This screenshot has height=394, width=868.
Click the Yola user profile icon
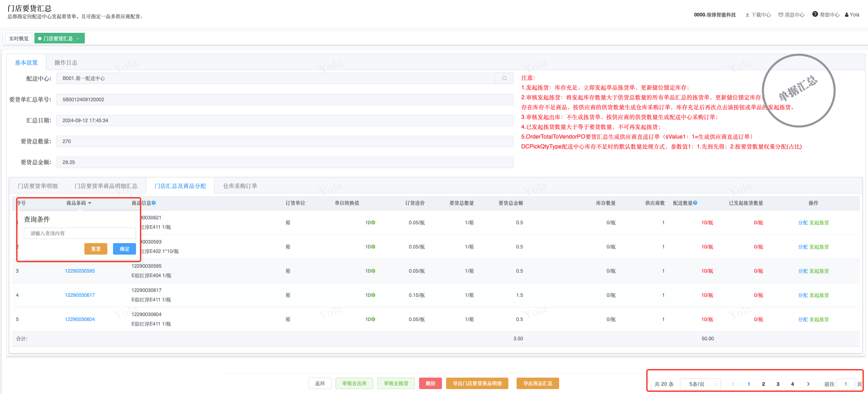tap(847, 15)
